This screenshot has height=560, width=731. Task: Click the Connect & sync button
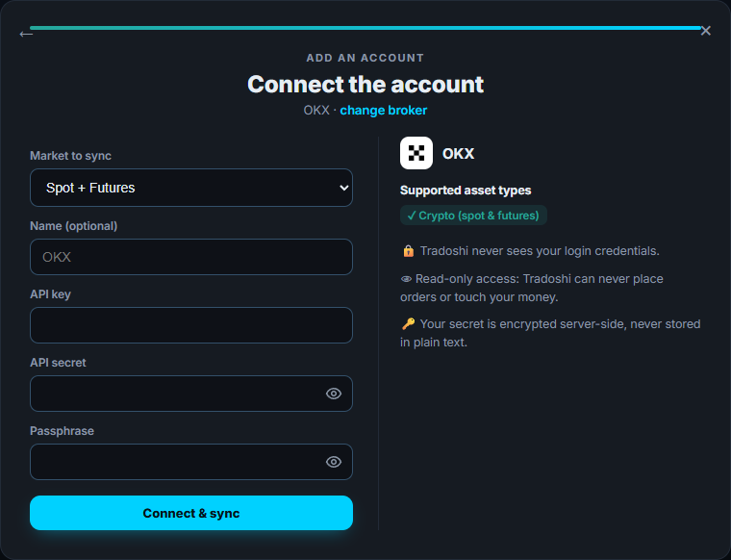[191, 513]
